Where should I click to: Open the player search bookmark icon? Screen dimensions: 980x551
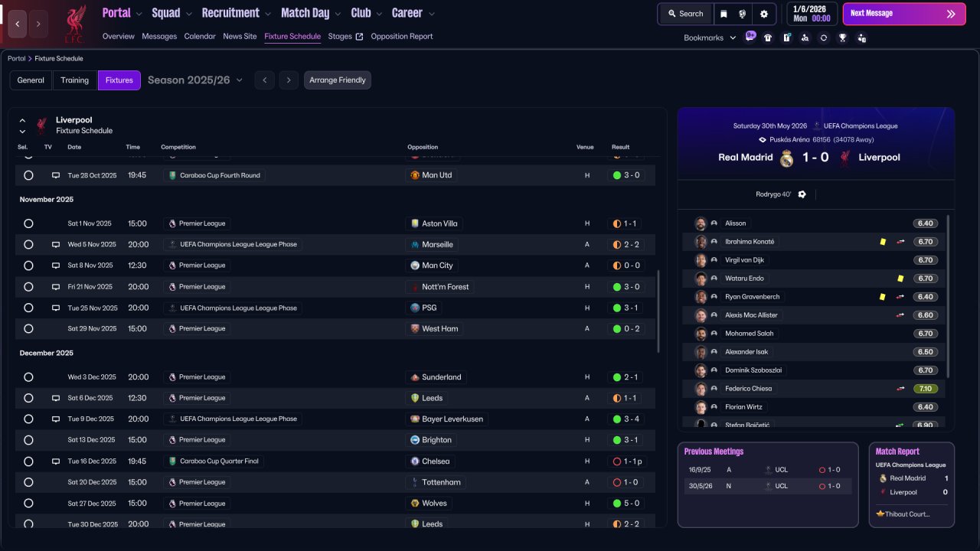pyautogui.click(x=805, y=37)
